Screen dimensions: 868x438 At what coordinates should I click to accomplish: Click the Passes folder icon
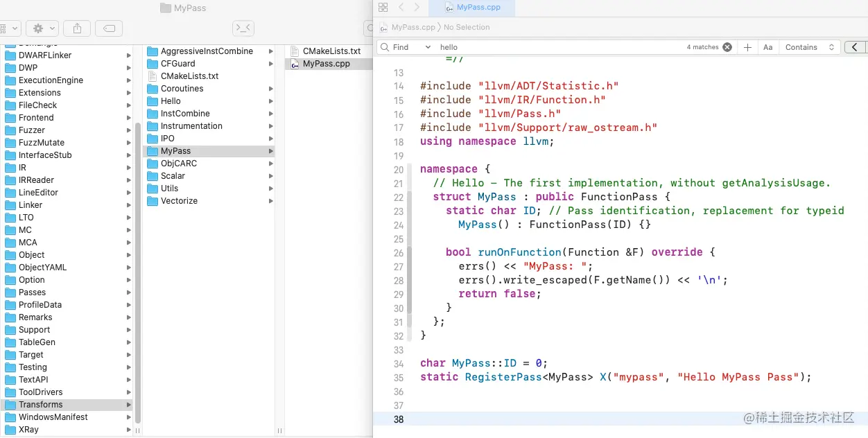pyautogui.click(x=10, y=292)
